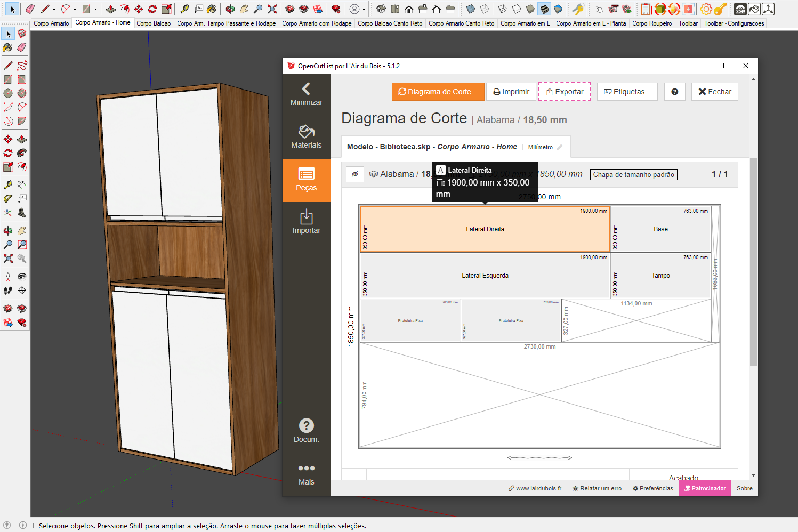
Task: Toggle Shaded With Textures style
Action: [x=544, y=9]
